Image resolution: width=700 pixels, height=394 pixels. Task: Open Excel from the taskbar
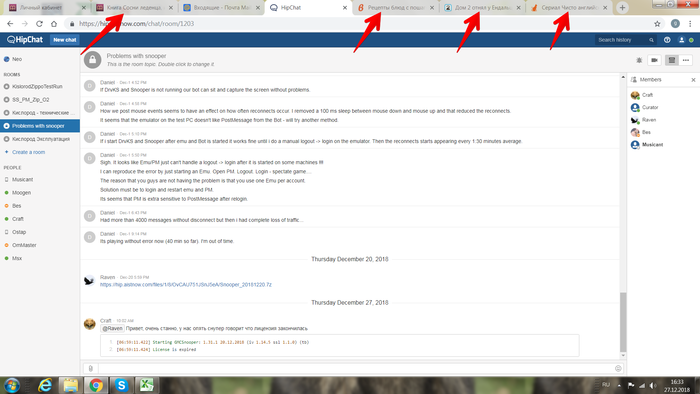pos(146,385)
